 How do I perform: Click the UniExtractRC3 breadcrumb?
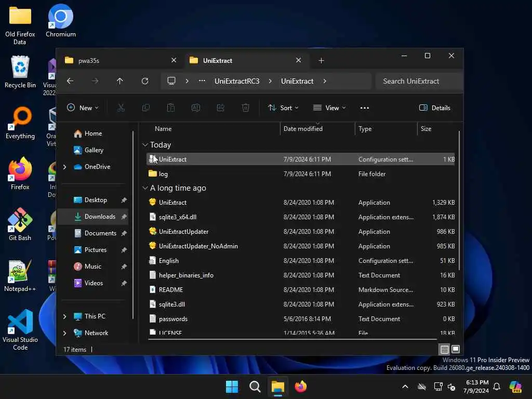(x=237, y=81)
